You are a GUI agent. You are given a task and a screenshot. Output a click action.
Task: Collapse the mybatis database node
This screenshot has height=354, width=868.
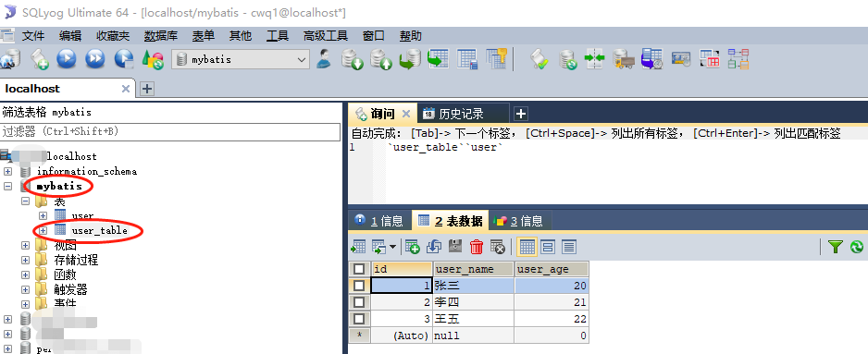[7, 187]
